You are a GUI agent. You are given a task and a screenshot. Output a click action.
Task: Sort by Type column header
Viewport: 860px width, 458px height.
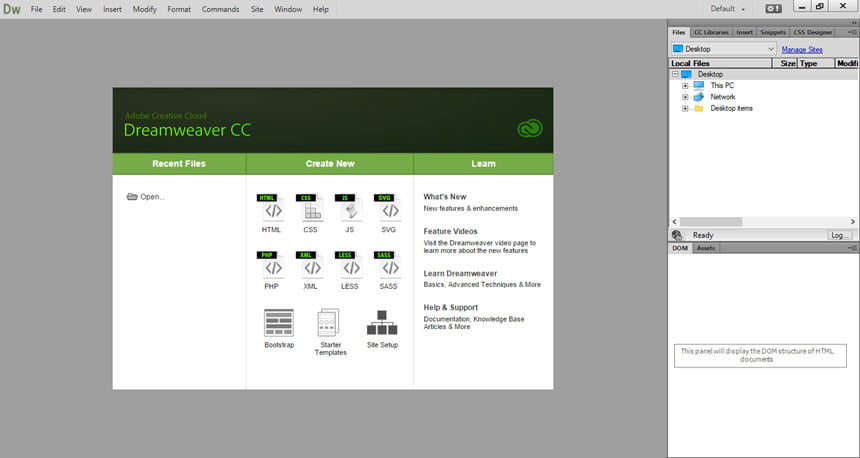pyautogui.click(x=816, y=63)
